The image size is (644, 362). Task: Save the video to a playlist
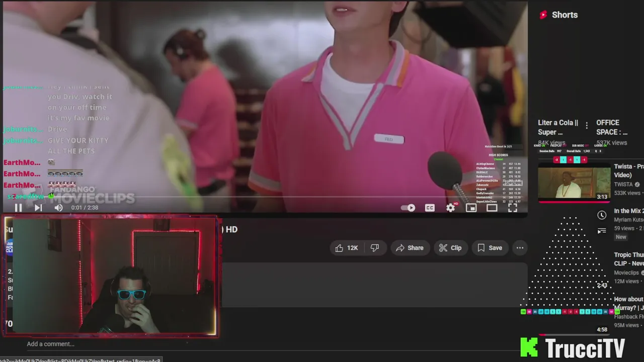click(x=490, y=248)
